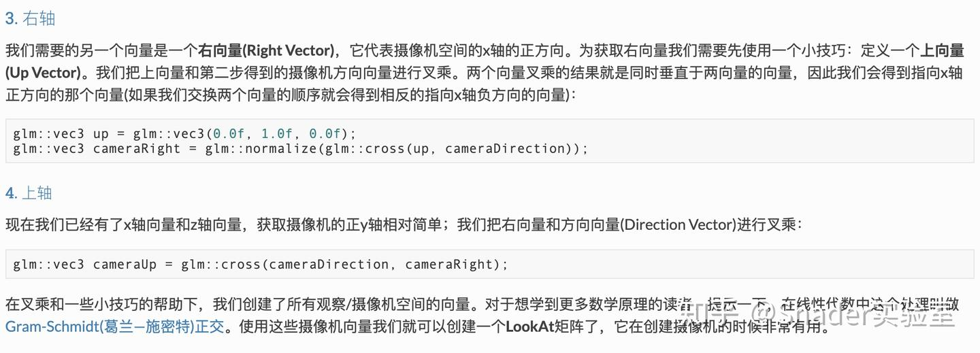980x353 pixels.
Task: Click the second code block background
Action: pos(490,264)
